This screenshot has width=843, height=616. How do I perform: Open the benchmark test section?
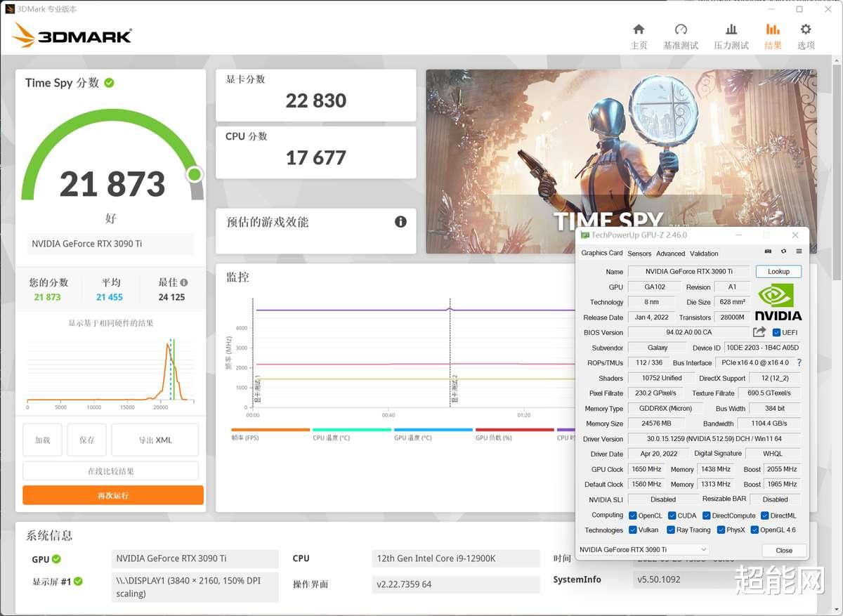[680, 35]
